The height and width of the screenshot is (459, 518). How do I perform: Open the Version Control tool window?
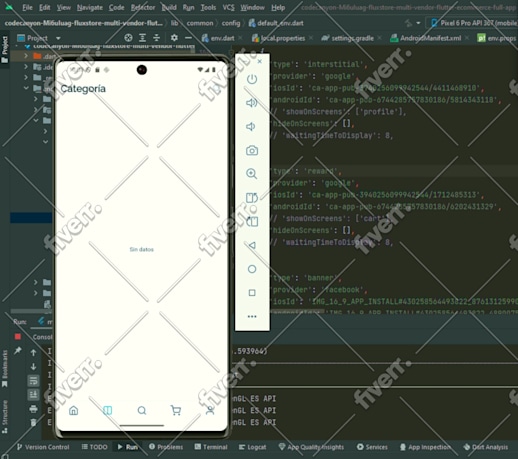(x=43, y=447)
